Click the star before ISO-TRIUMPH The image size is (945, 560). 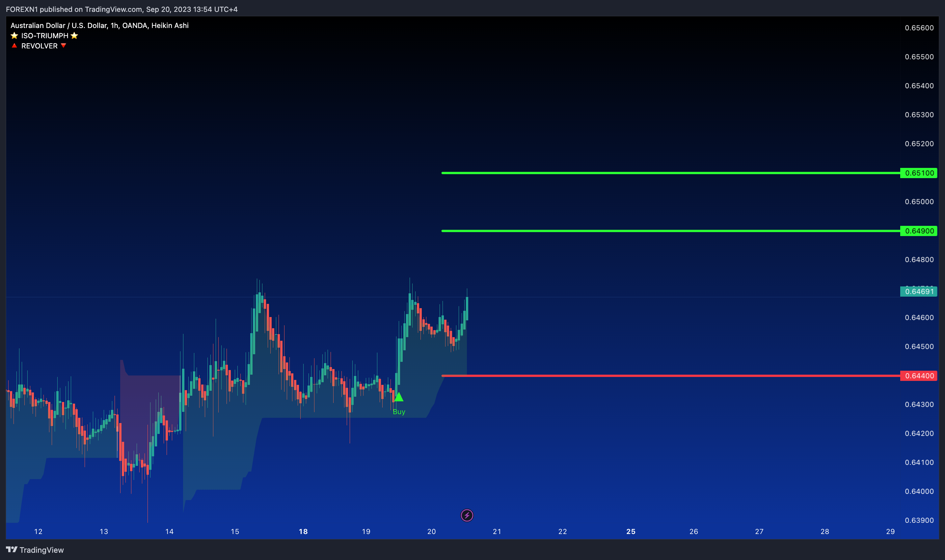14,36
